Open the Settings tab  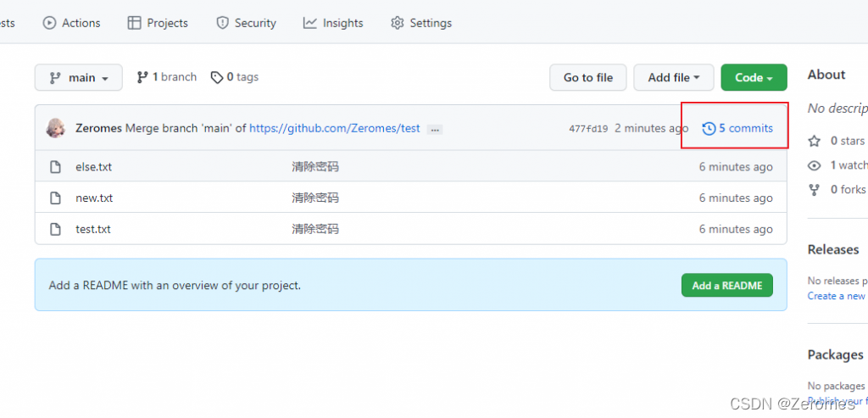[421, 23]
